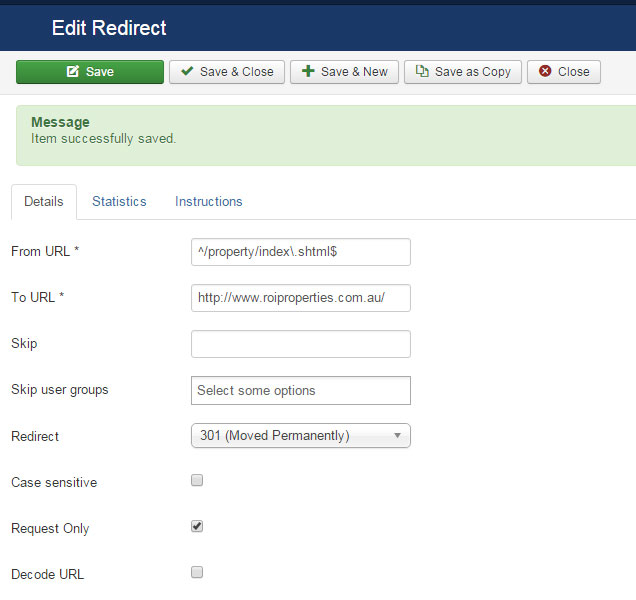Click the copy icon on Save as Copy
Screen dimensions: 636x600
click(422, 72)
